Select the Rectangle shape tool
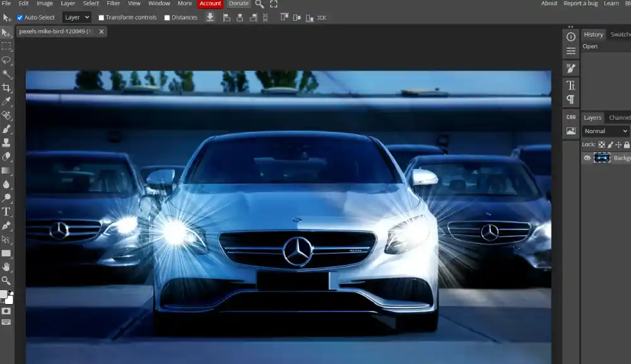Image resolution: width=631 pixels, height=364 pixels. pyautogui.click(x=6, y=254)
